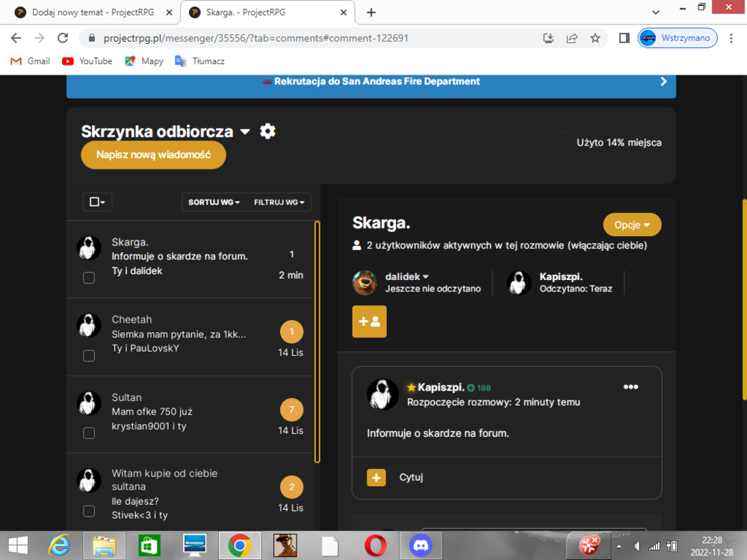This screenshot has width=747, height=560.
Task: Open the Opcje dropdown button
Action: (632, 225)
